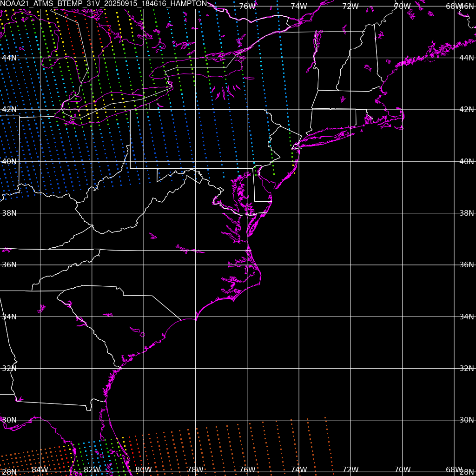Click the 42N label on left edge

[9, 109]
